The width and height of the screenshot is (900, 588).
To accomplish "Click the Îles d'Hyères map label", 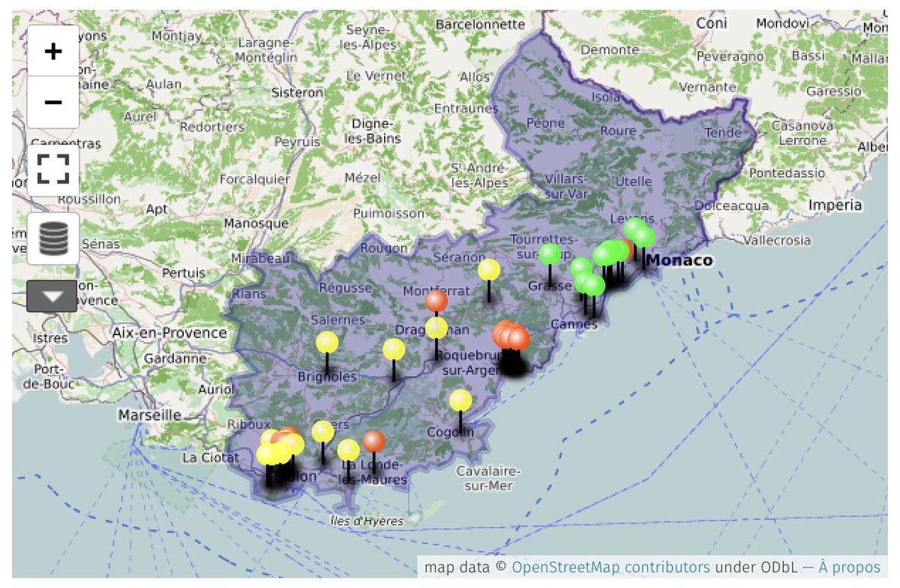I will point(367,520).
